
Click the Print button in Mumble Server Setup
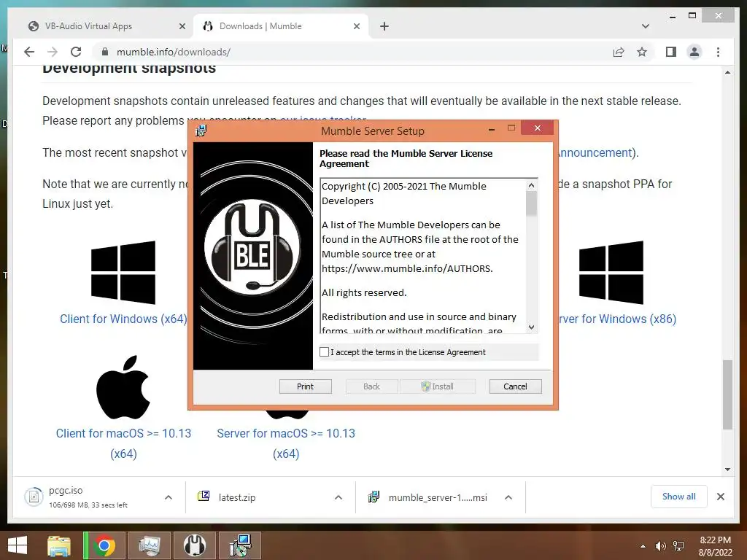click(306, 386)
